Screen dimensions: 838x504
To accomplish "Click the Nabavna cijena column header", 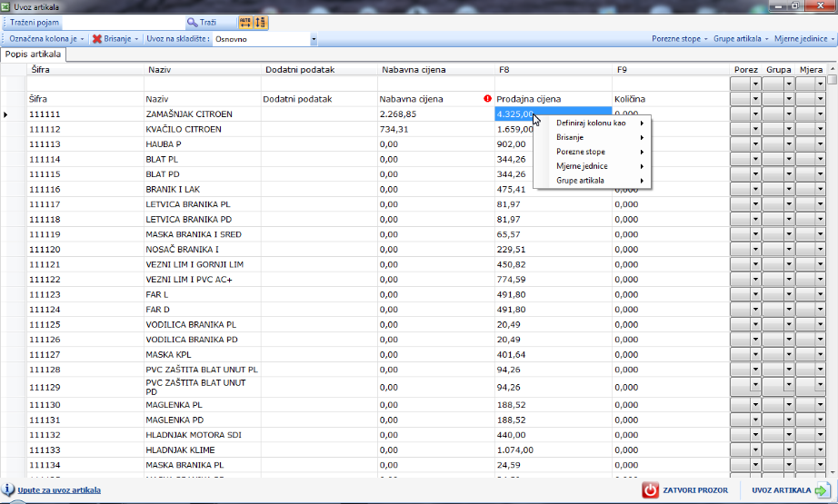I will 435,69.
